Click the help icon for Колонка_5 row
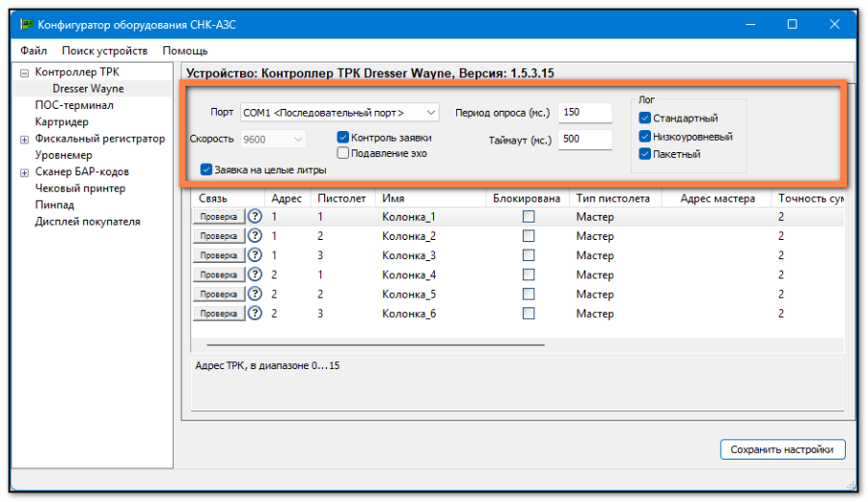868x502 pixels. (x=255, y=294)
